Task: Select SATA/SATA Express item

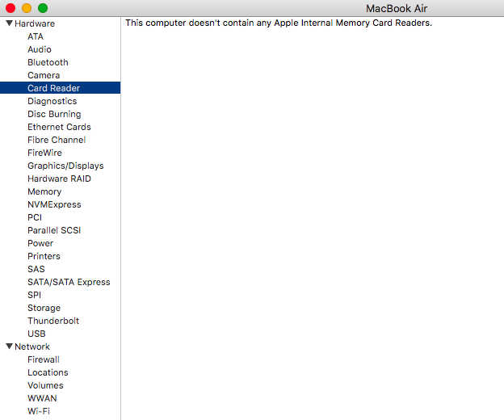Action: click(69, 282)
